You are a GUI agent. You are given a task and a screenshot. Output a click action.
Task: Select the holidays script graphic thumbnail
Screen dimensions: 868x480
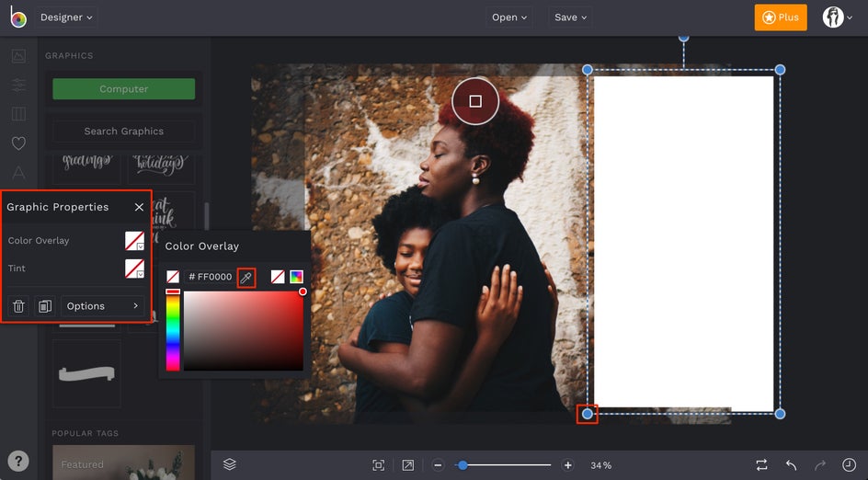click(x=161, y=169)
